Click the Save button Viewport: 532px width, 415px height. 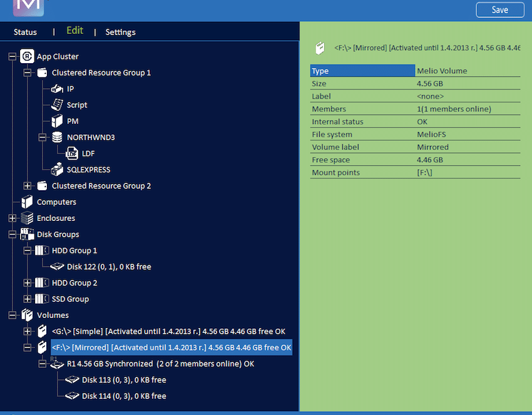(500, 10)
